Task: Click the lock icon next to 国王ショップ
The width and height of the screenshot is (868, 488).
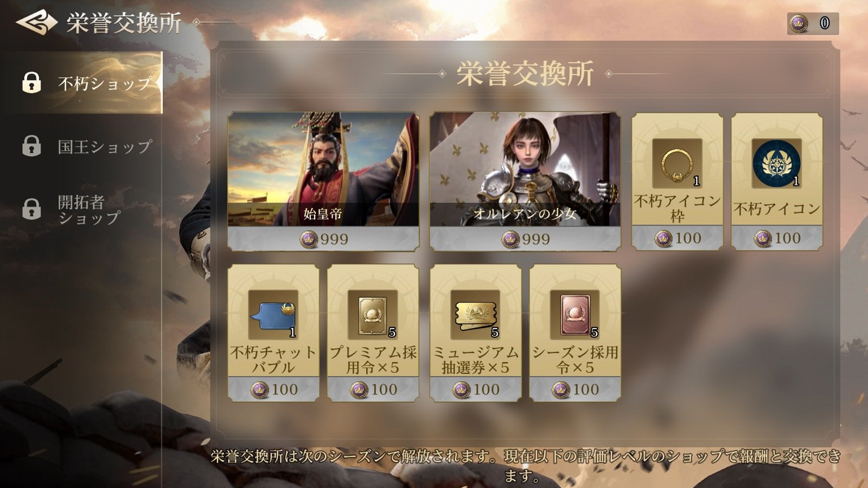Action: 31,146
